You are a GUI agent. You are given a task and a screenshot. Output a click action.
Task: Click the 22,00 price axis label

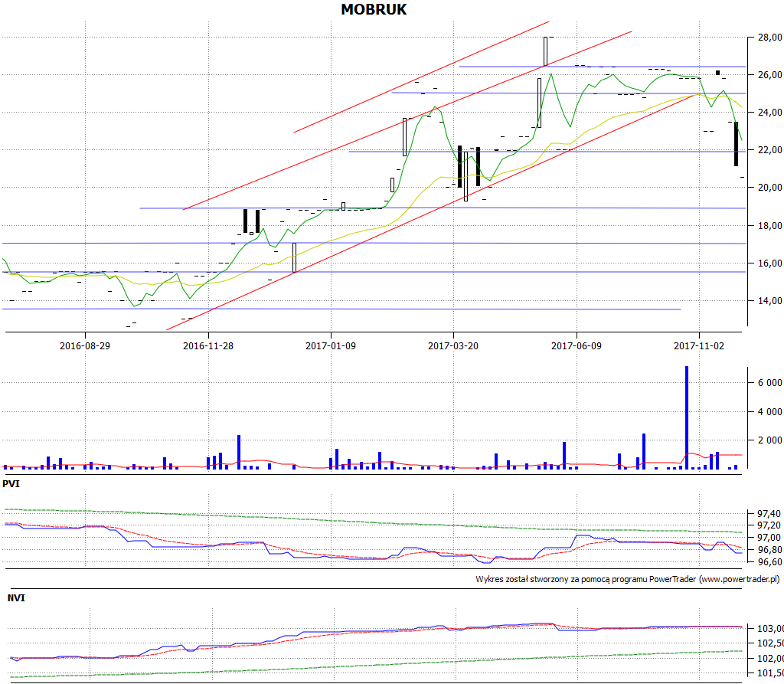pyautogui.click(x=770, y=149)
